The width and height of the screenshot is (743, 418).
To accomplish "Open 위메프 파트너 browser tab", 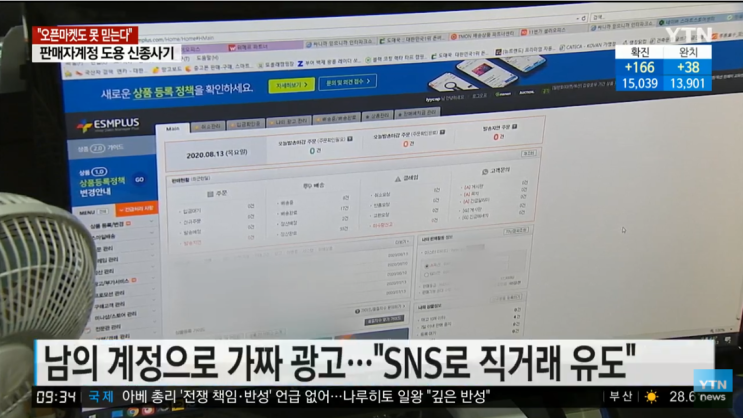I will [x=263, y=47].
